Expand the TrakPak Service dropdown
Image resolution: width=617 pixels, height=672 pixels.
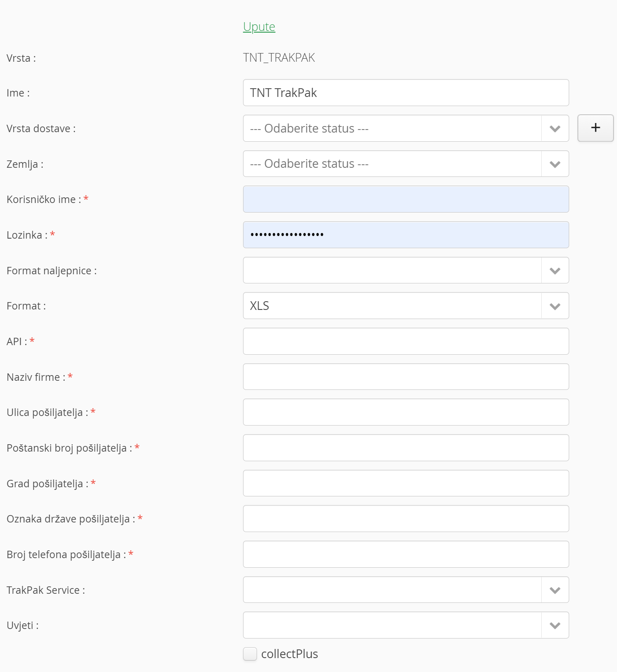coord(406,590)
